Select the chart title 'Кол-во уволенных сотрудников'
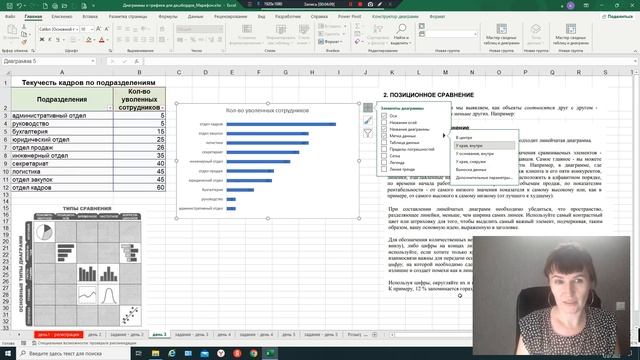Viewport: 640px width, 360px height. (267, 111)
